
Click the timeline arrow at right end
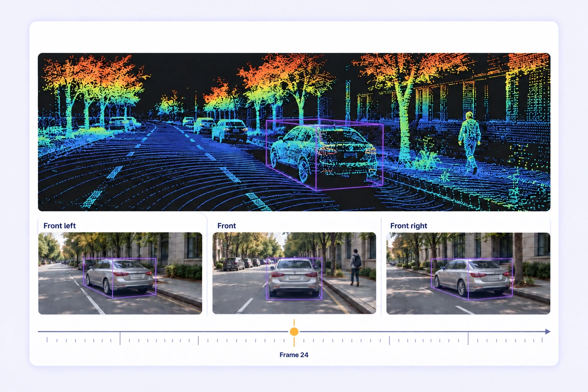pos(548,332)
